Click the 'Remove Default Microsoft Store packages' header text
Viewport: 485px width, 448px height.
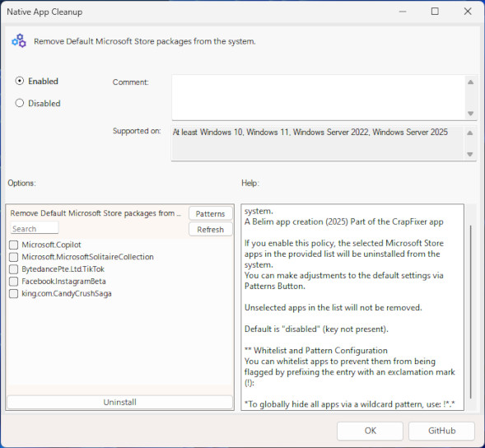[144, 41]
